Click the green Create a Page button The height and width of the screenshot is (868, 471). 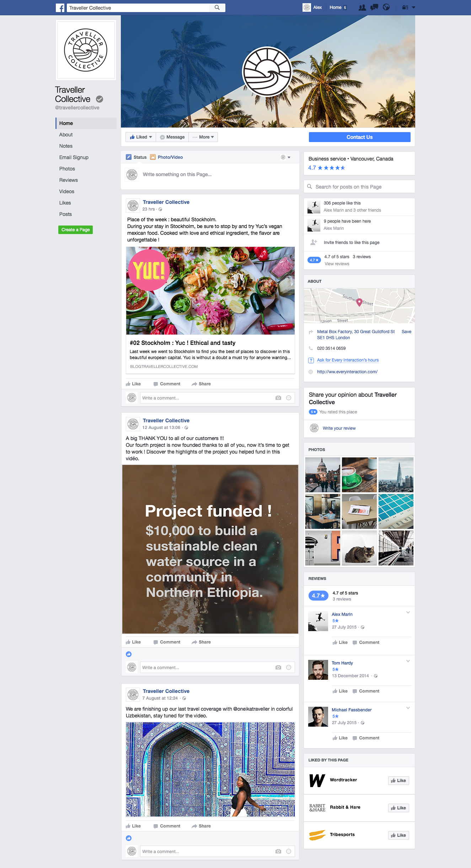(x=75, y=230)
